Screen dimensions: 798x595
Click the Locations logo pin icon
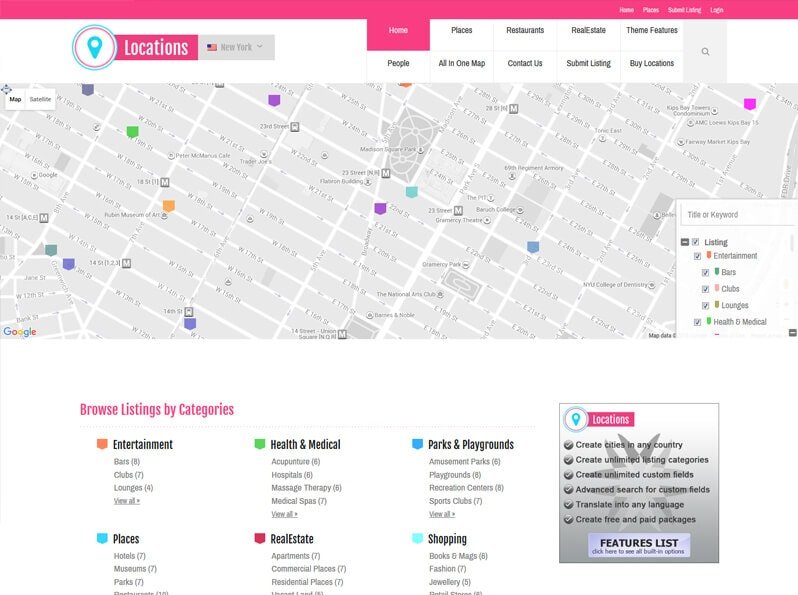coord(95,47)
